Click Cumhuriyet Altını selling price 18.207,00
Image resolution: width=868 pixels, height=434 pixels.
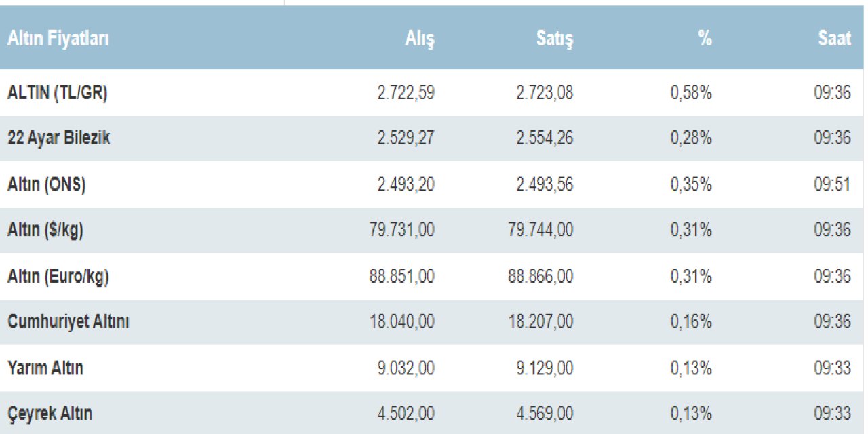pyautogui.click(x=540, y=322)
